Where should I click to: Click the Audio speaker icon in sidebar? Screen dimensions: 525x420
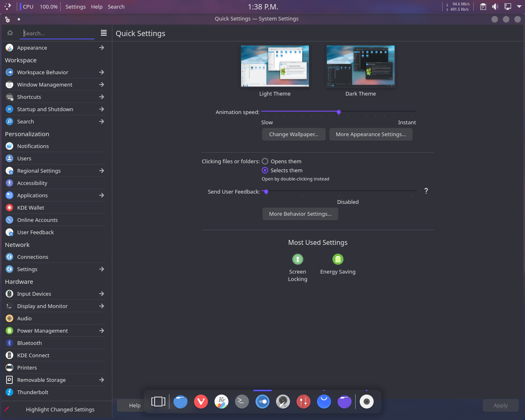(9, 318)
